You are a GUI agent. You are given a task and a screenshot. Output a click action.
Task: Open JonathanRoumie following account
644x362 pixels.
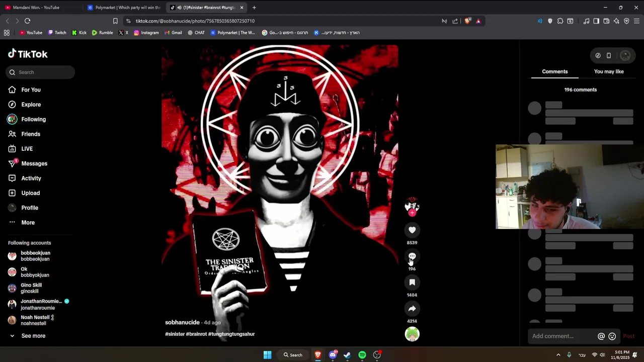pos(39,304)
